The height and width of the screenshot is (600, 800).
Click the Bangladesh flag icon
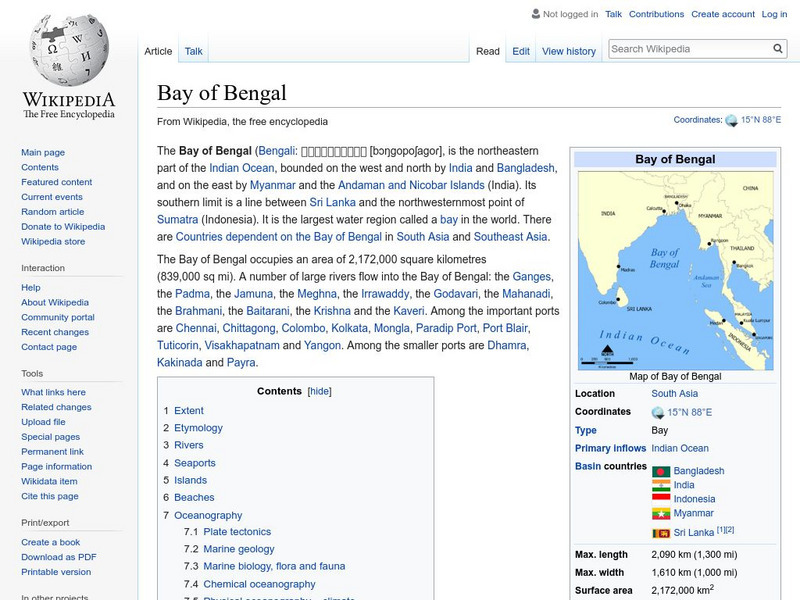click(661, 471)
